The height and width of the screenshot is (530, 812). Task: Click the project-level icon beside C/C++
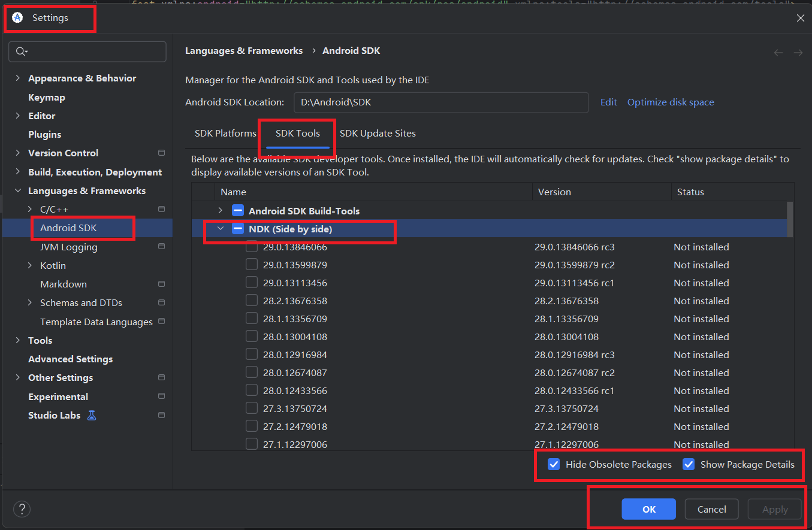coord(161,209)
